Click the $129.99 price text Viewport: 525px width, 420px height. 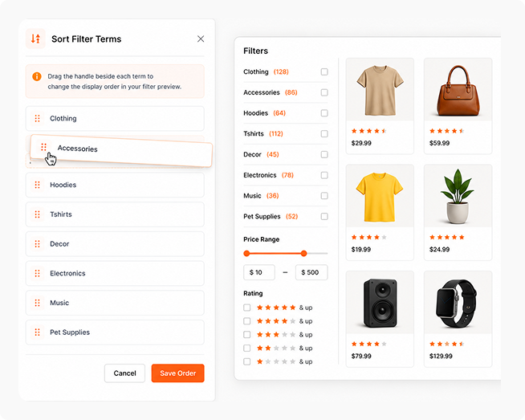[x=441, y=356]
